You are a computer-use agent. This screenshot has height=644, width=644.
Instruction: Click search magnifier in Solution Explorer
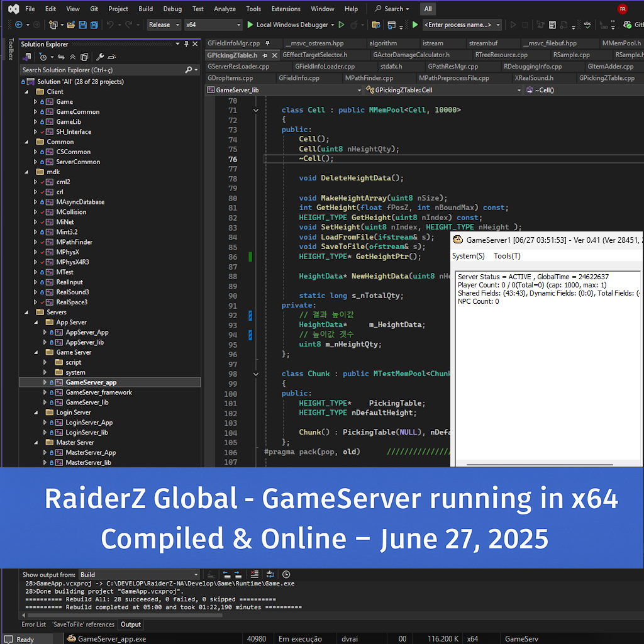point(188,70)
